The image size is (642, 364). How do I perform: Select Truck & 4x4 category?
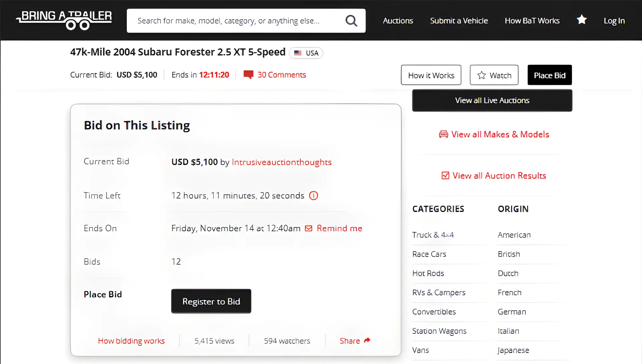click(433, 235)
